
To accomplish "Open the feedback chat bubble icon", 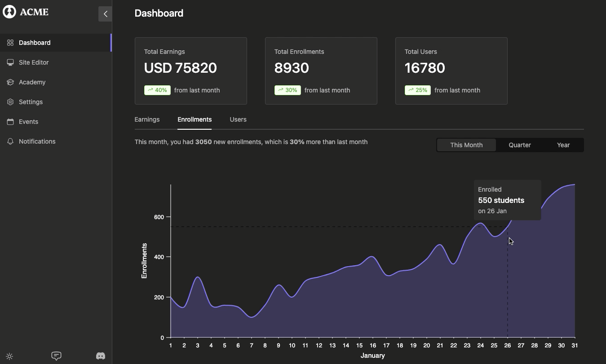I will pyautogui.click(x=56, y=356).
